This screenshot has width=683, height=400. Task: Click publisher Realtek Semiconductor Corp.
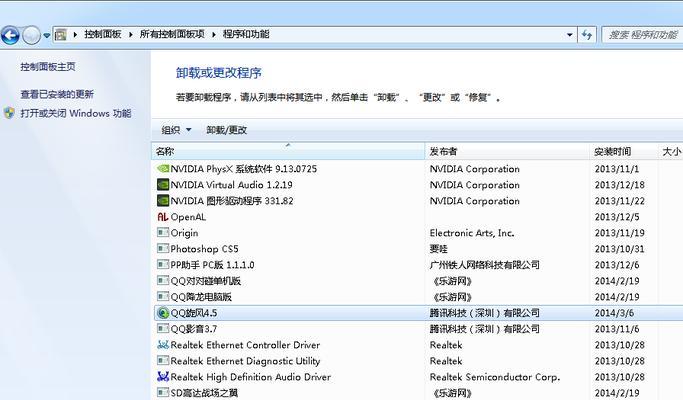495,377
